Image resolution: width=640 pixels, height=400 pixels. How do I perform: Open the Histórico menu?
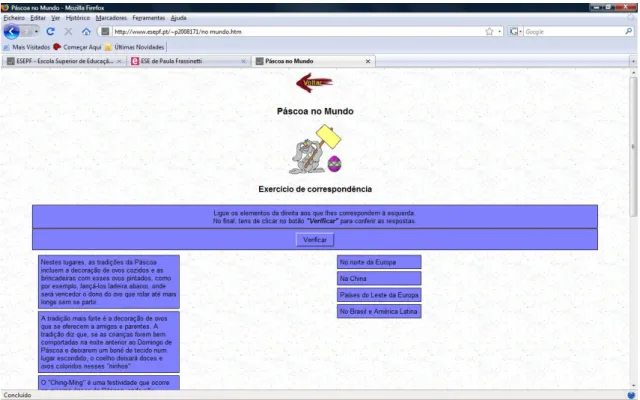point(78,18)
